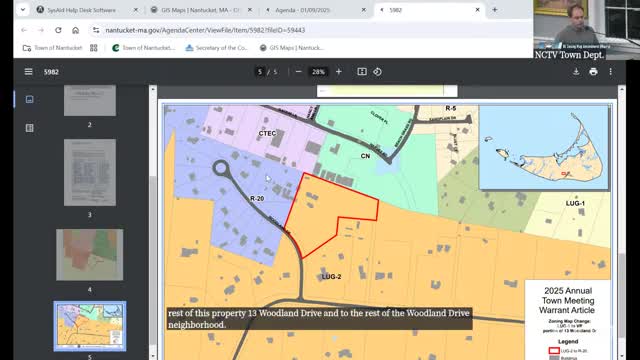This screenshot has height=360, width=640.
Task: Switch sidebar to document outline view
Action: tap(29, 128)
